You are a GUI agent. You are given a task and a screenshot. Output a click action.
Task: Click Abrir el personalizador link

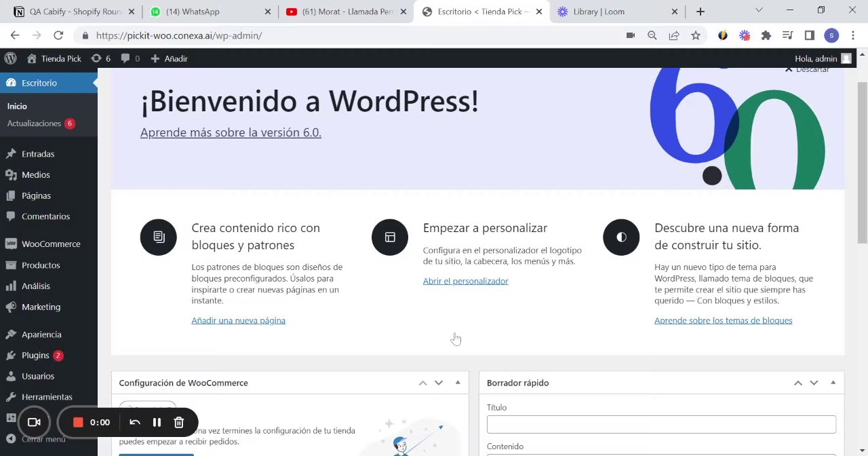[465, 281]
